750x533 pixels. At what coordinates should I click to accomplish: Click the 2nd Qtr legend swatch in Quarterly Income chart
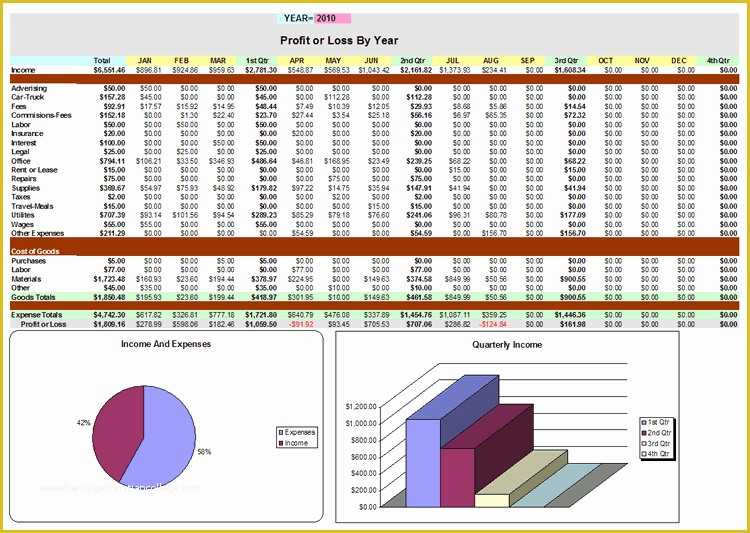pyautogui.click(x=644, y=433)
